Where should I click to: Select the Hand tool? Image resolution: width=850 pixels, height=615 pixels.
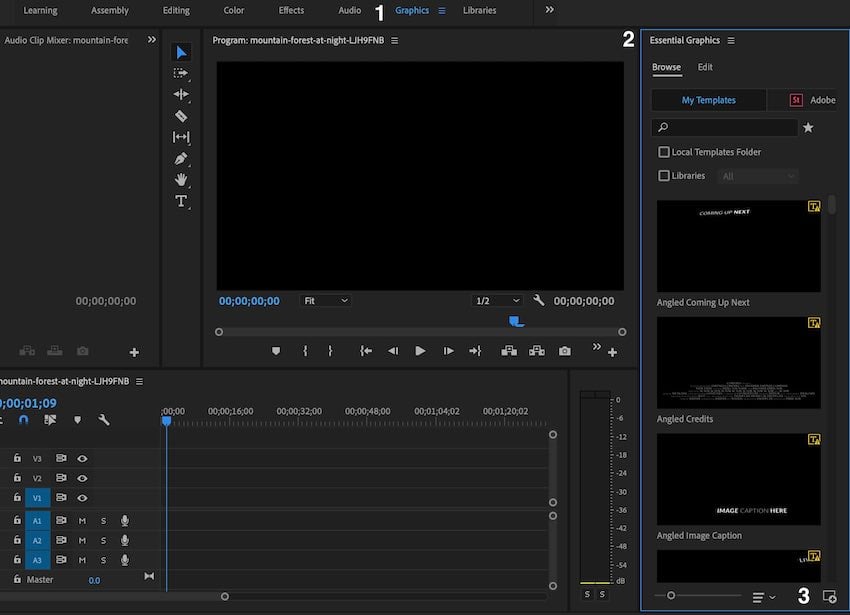pos(181,180)
